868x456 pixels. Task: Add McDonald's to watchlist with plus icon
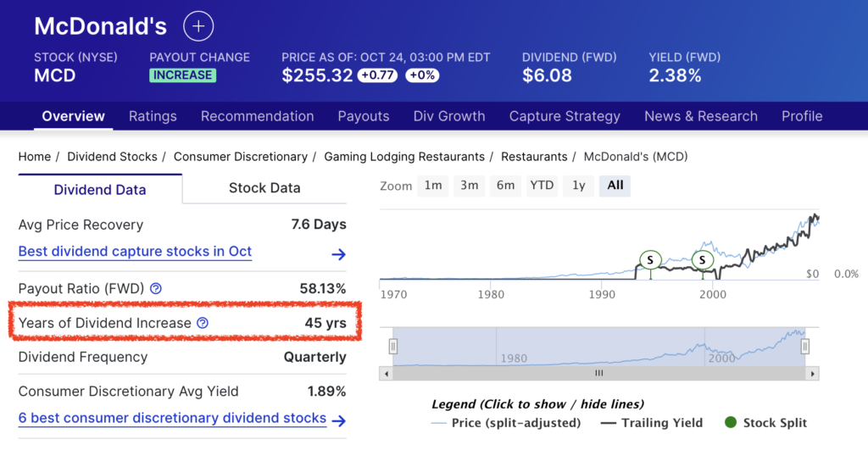pyautogui.click(x=198, y=26)
